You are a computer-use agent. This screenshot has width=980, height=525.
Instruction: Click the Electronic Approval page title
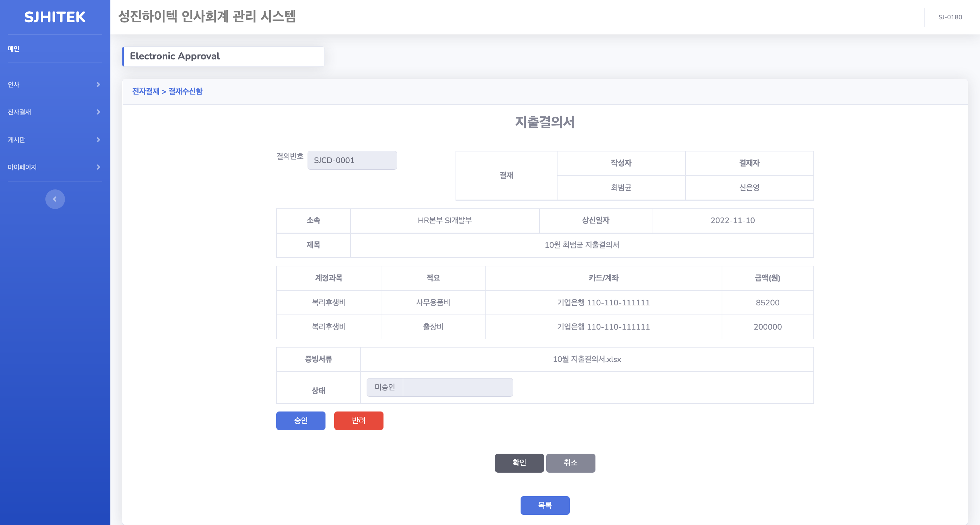click(x=175, y=56)
